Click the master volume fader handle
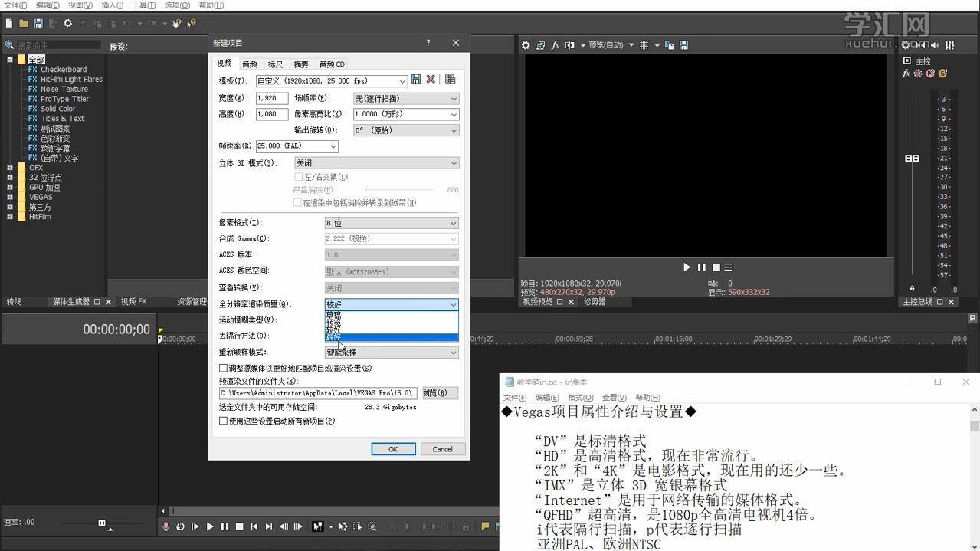 912,158
